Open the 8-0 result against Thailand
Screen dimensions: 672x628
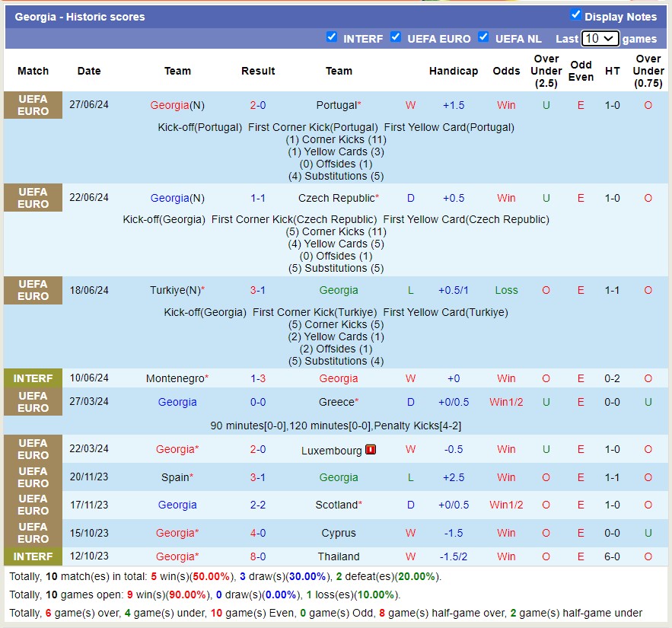pos(258,556)
